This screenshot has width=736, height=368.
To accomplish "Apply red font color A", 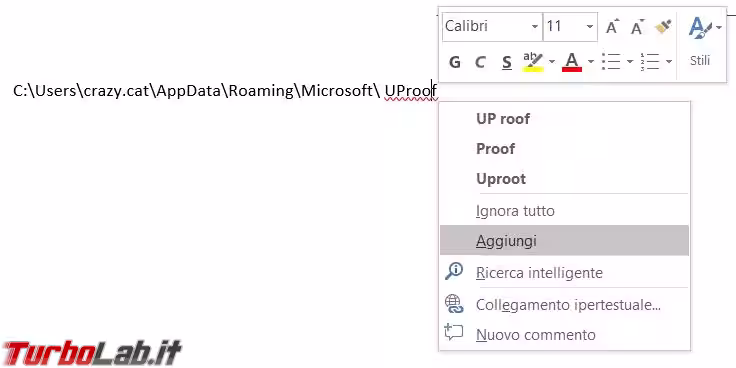I will coord(572,61).
